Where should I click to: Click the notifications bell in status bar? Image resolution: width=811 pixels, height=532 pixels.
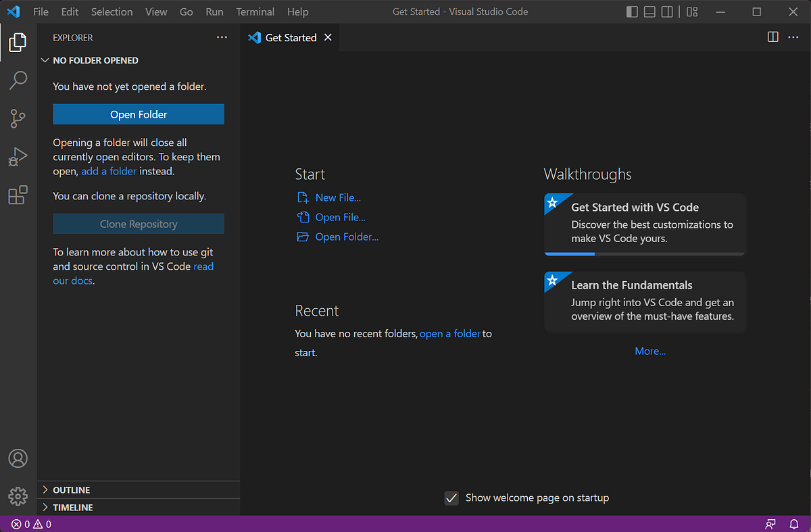coord(793,524)
